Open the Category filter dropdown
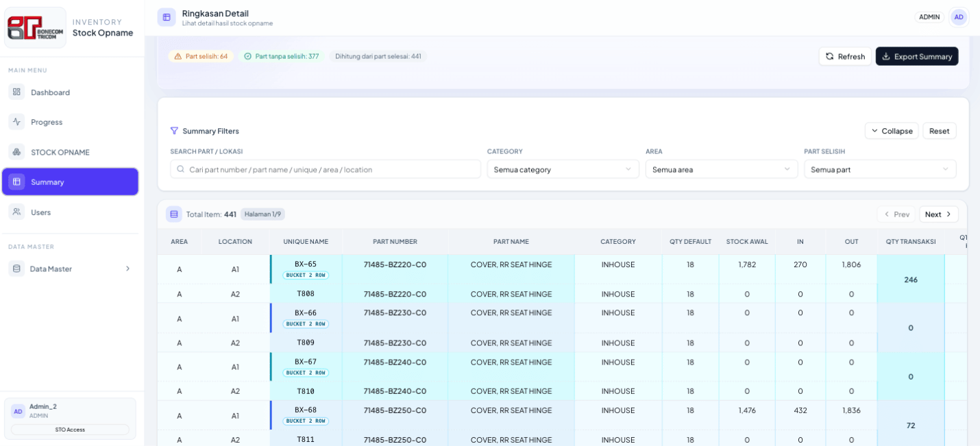Image resolution: width=980 pixels, height=446 pixels. tap(563, 169)
